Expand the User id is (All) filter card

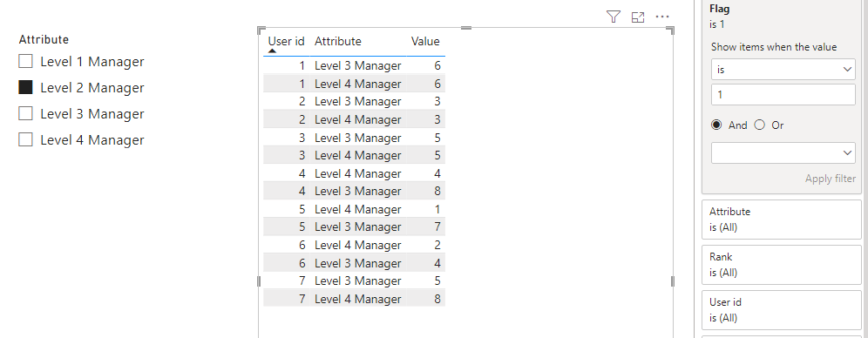pyautogui.click(x=782, y=310)
